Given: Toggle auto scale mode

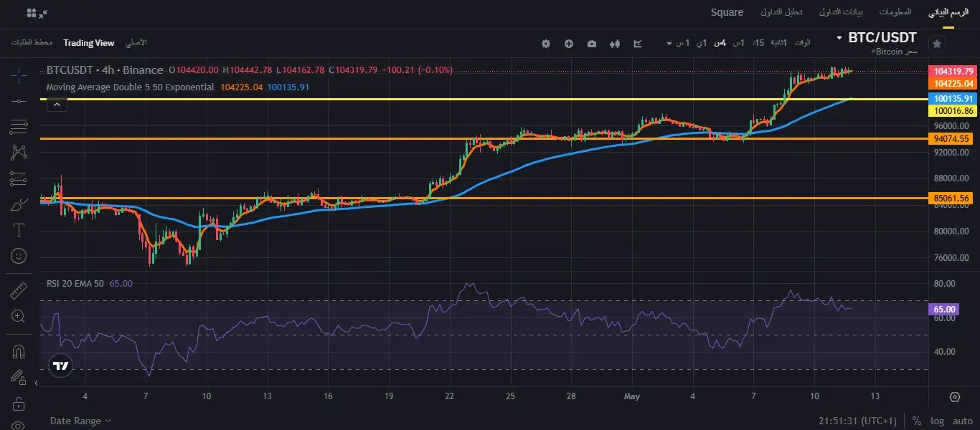Looking at the screenshot, I should click(962, 421).
